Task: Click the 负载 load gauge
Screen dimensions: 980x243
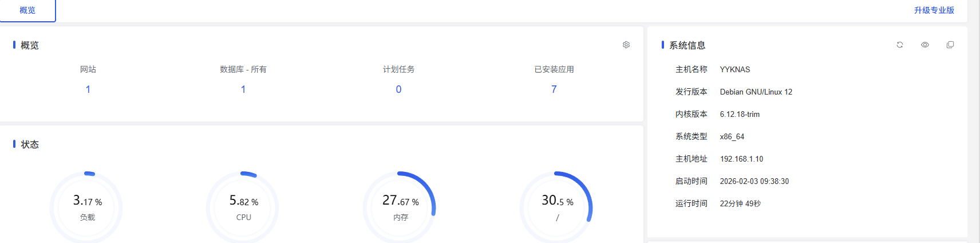Action: click(x=87, y=207)
